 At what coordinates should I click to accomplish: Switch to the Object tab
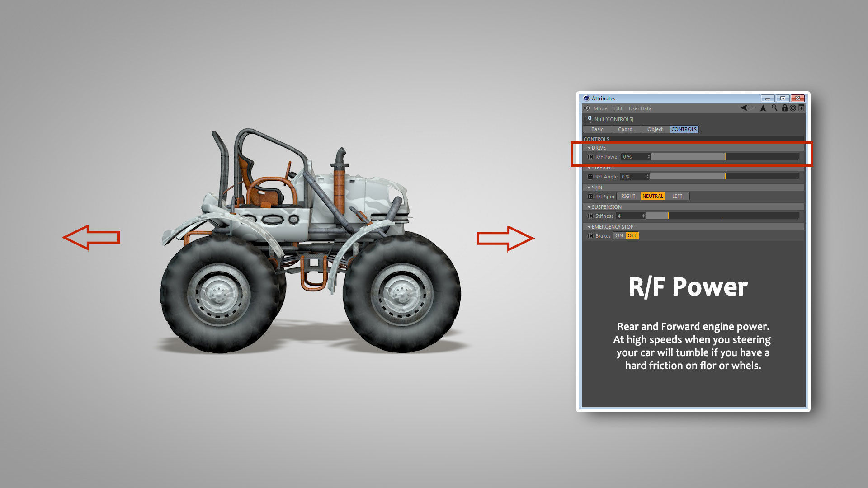[x=655, y=129]
